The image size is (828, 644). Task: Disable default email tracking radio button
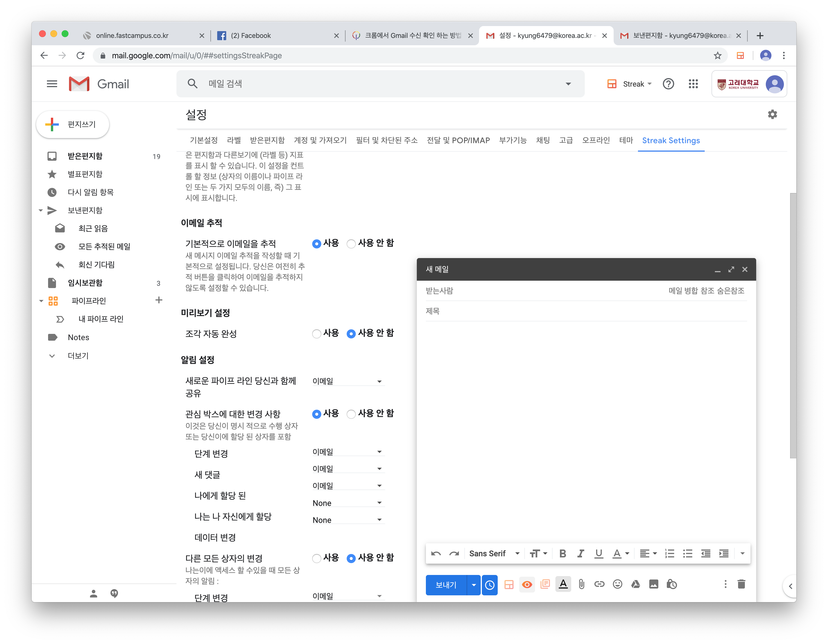coord(351,244)
